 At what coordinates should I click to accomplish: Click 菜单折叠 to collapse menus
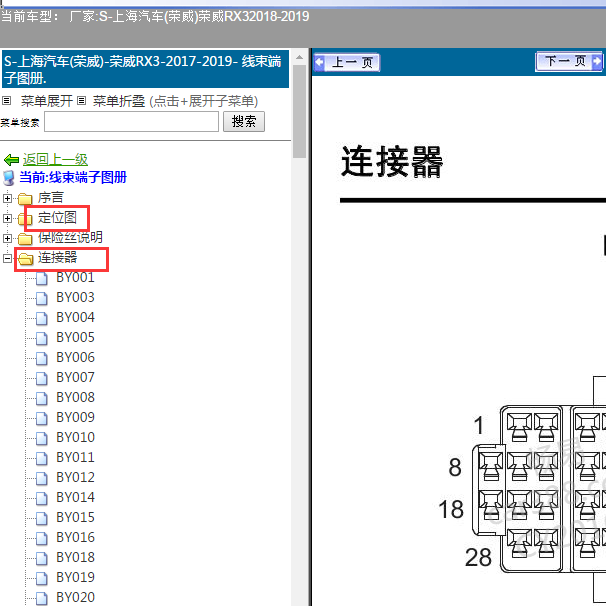point(119,101)
